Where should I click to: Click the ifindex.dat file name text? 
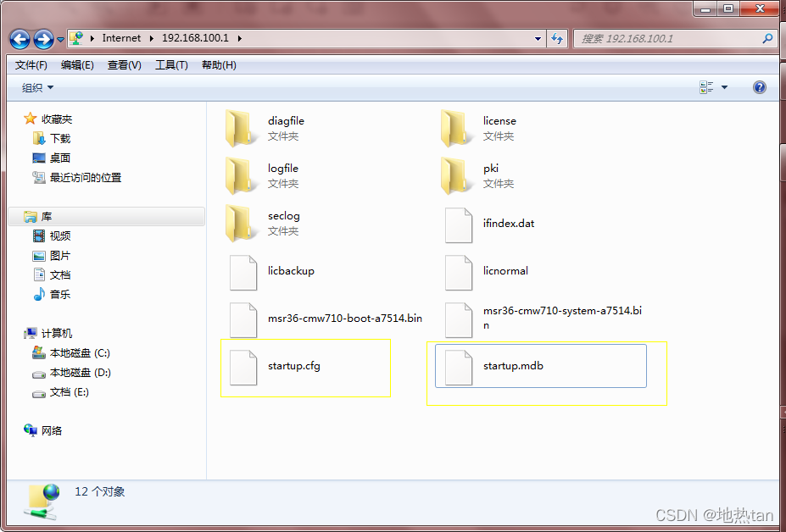coord(509,224)
